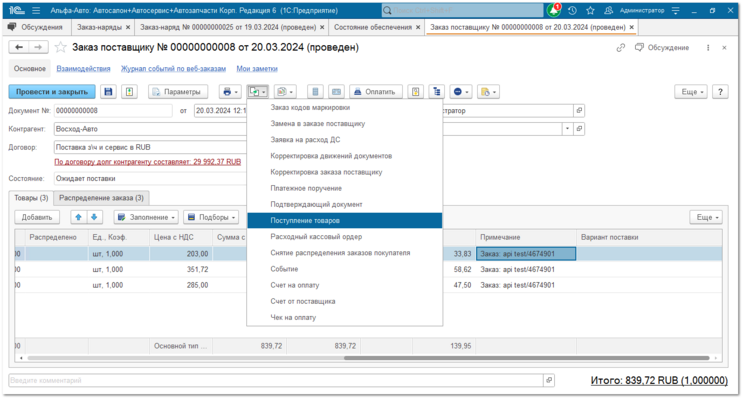The image size is (743, 399).
Task: Expand the Заполнение dropdown
Action: [146, 217]
